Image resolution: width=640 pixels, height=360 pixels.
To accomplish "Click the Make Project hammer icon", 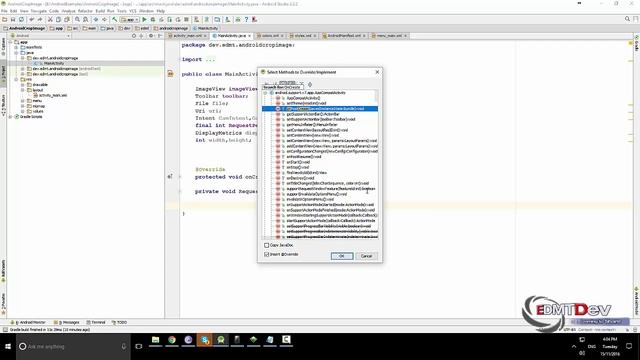I will (115, 20).
